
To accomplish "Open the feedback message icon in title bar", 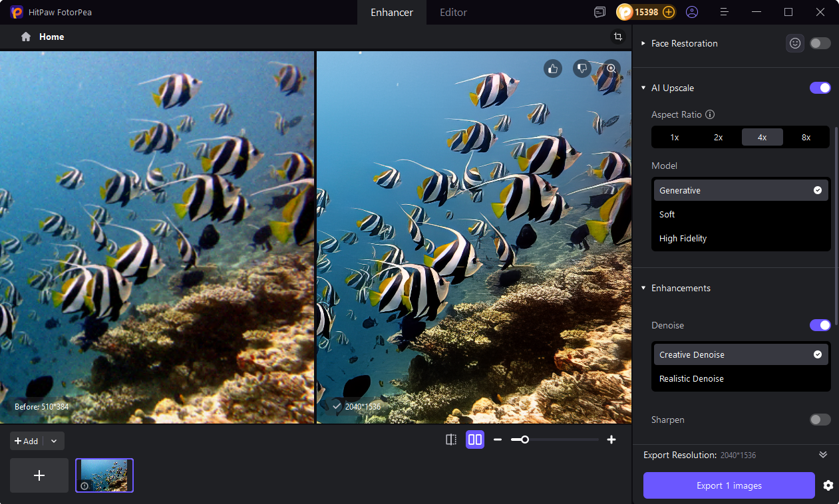I will (x=599, y=12).
